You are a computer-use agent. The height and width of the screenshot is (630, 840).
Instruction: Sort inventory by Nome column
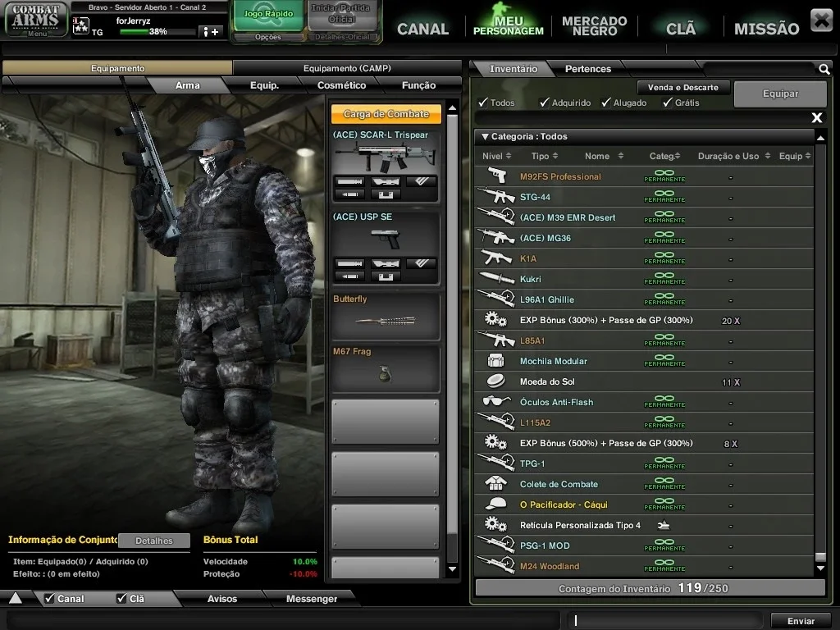click(x=604, y=156)
